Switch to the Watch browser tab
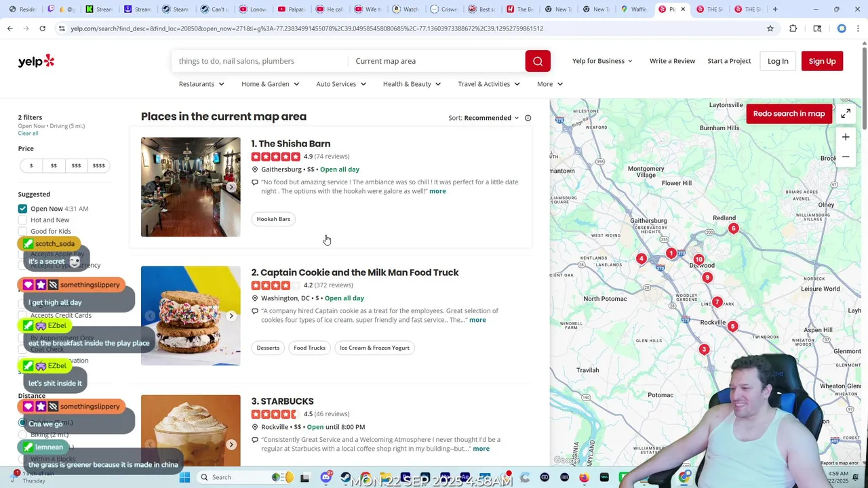Image resolution: width=868 pixels, height=488 pixels. click(406, 9)
